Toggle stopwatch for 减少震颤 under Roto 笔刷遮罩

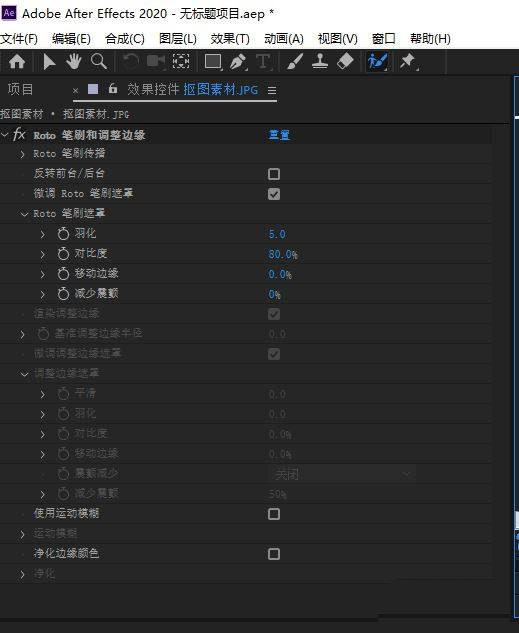[x=63, y=294]
